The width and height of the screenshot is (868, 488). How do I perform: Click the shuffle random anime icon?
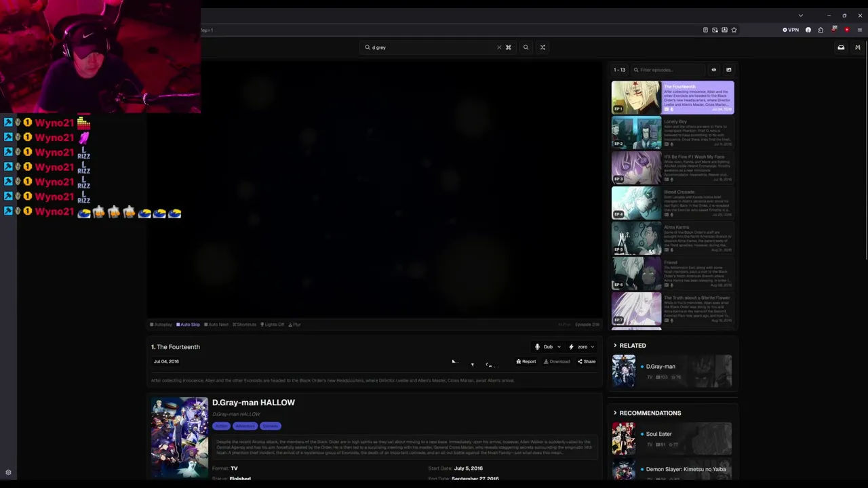542,47
